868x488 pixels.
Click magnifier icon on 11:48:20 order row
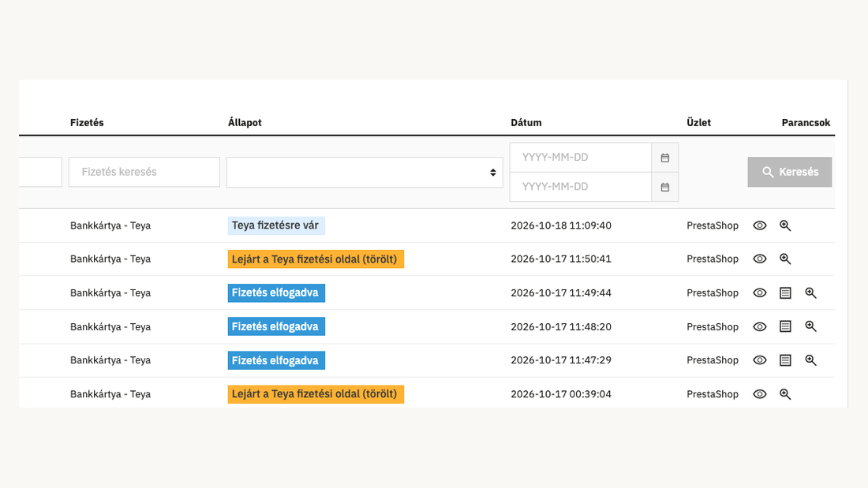(810, 326)
